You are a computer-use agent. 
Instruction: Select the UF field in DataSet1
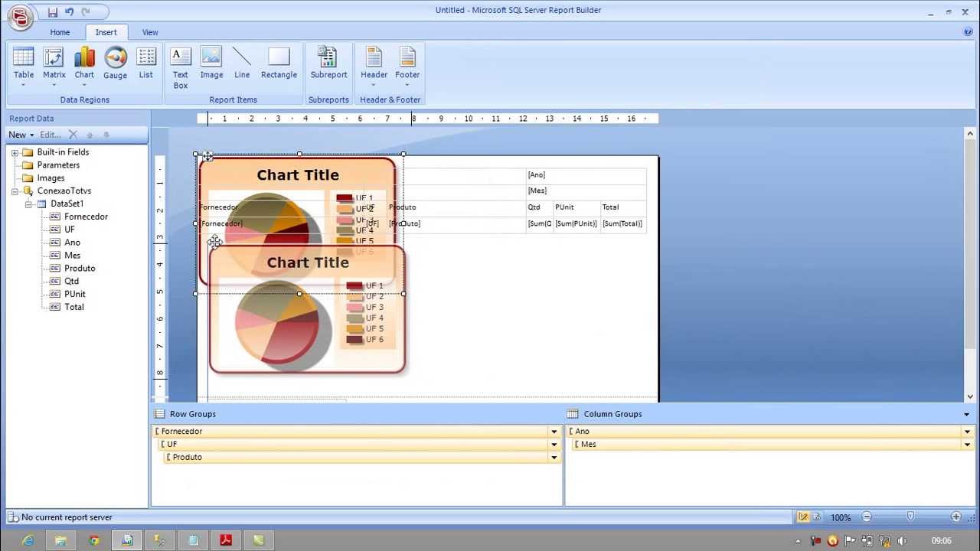pyautogui.click(x=70, y=230)
